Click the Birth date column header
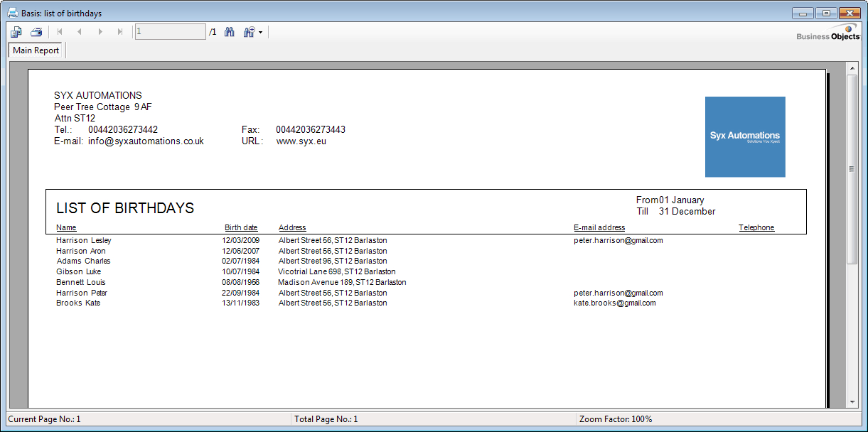868x432 pixels. click(x=241, y=227)
